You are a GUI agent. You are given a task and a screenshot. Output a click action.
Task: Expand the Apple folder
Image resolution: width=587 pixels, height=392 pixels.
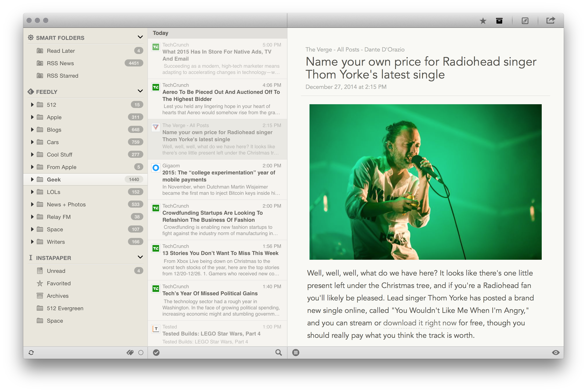pyautogui.click(x=32, y=117)
